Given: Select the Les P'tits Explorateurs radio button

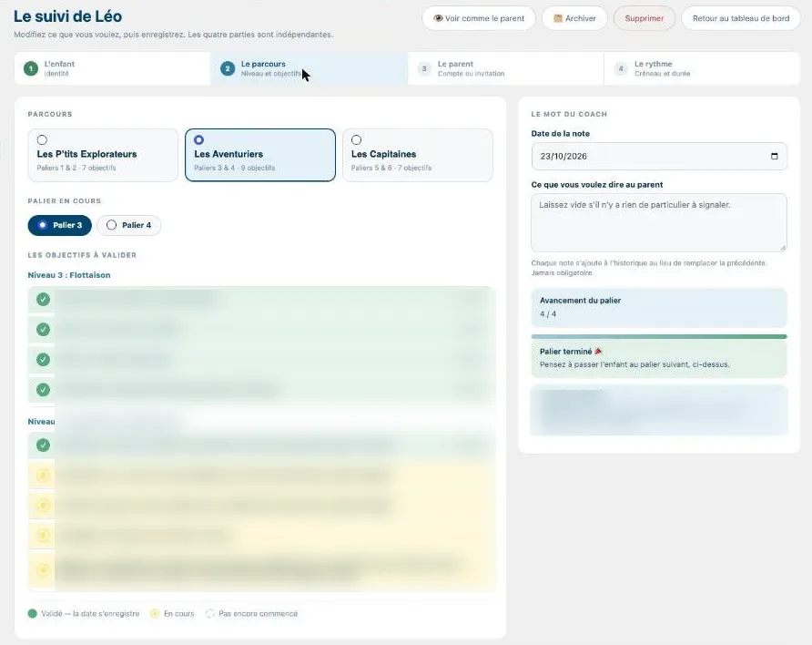Looking at the screenshot, I should pos(42,140).
